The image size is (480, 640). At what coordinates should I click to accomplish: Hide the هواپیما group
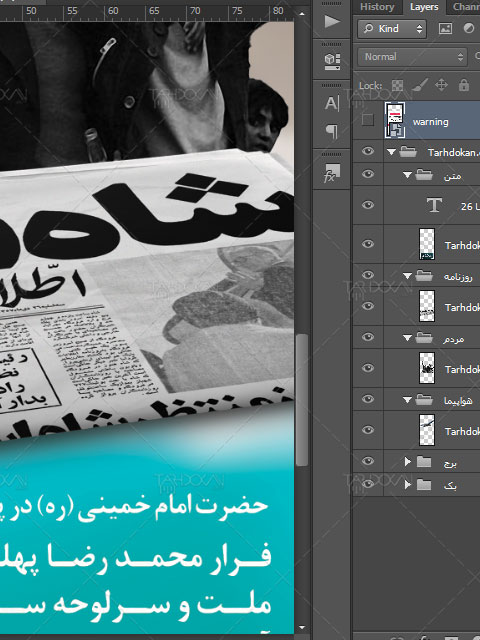pyautogui.click(x=368, y=399)
